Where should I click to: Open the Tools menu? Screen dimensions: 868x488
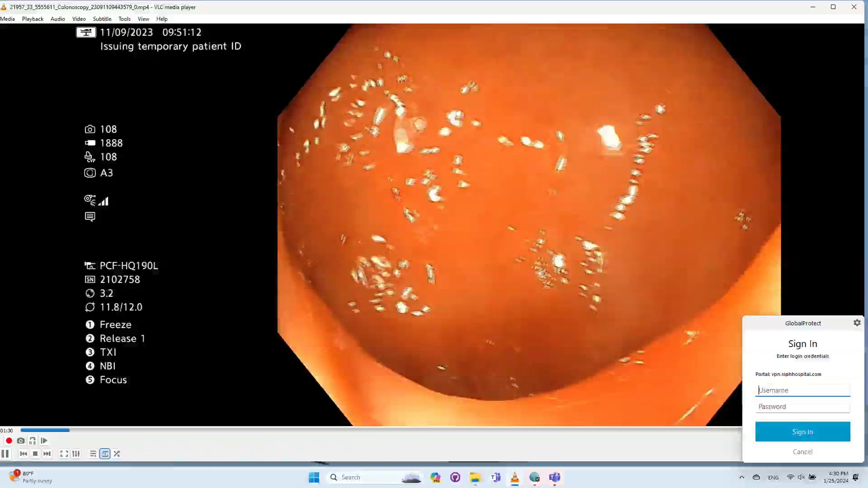click(x=124, y=19)
